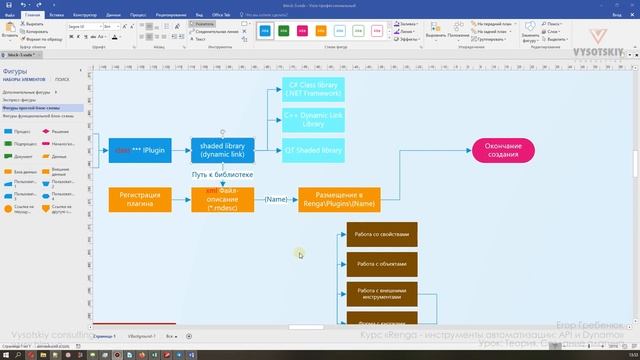Switch to Insert (Вставка) ribbon tab
The height and width of the screenshot is (360, 640).
click(57, 15)
